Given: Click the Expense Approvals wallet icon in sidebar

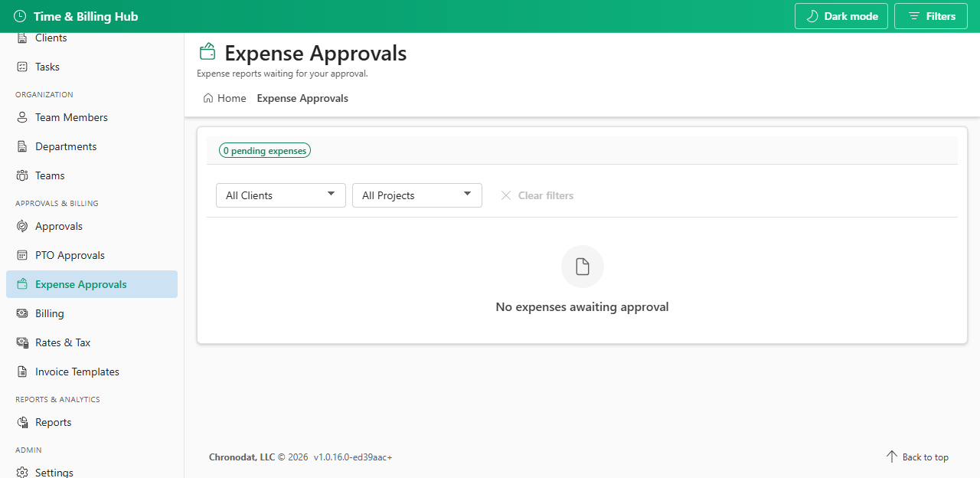Looking at the screenshot, I should 22,284.
